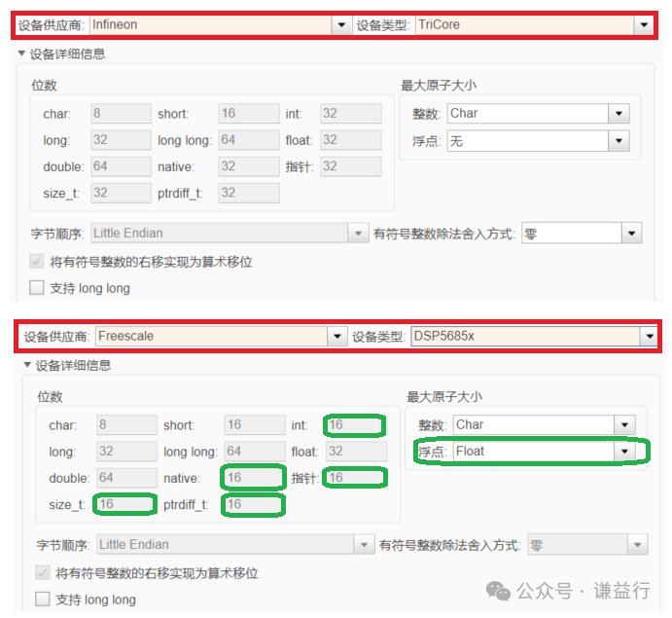This screenshot has width=672, height=618.
Task: Select the char bits field in Infineon panel
Action: click(x=121, y=114)
